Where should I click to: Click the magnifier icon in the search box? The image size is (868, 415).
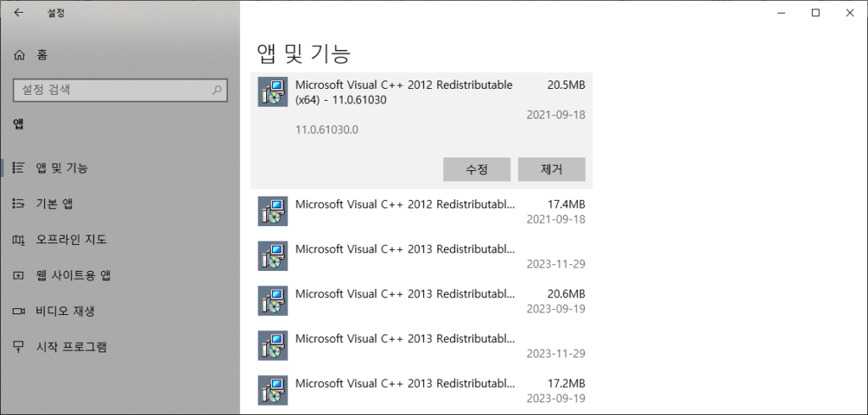pos(216,90)
